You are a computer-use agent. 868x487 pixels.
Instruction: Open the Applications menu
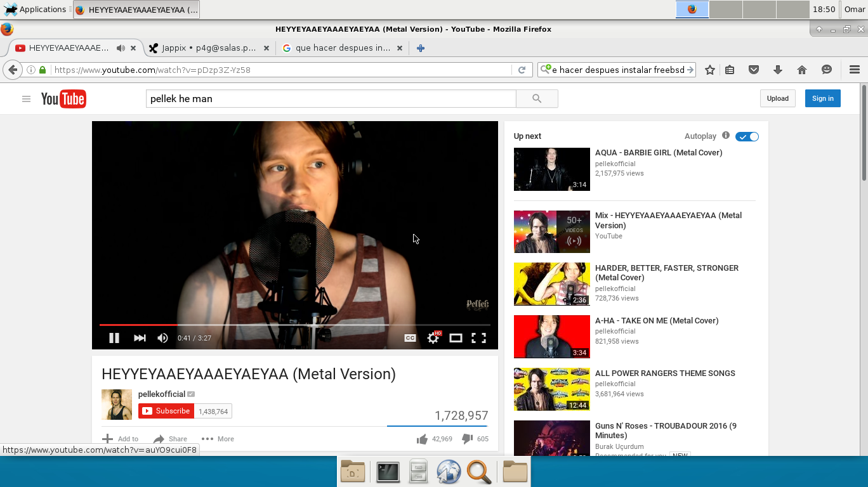click(x=35, y=9)
